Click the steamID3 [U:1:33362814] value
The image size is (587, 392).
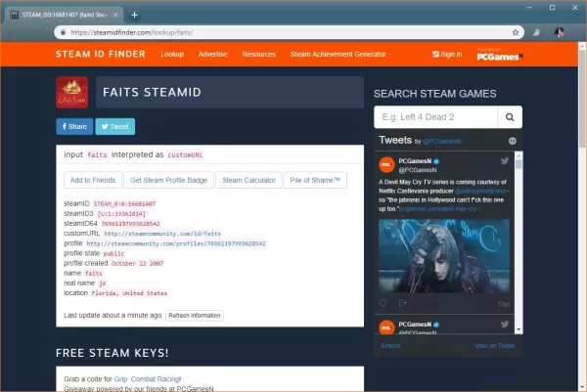(x=121, y=214)
